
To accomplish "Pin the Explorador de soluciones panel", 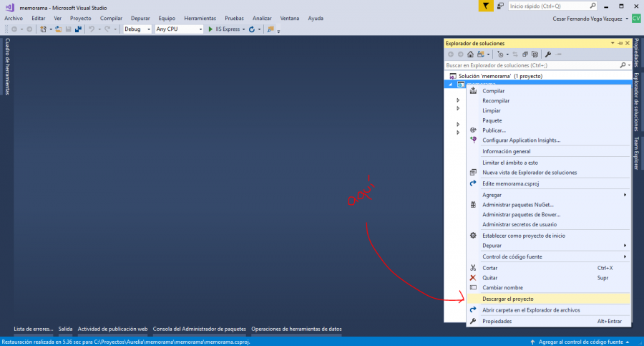I will pyautogui.click(x=620, y=43).
